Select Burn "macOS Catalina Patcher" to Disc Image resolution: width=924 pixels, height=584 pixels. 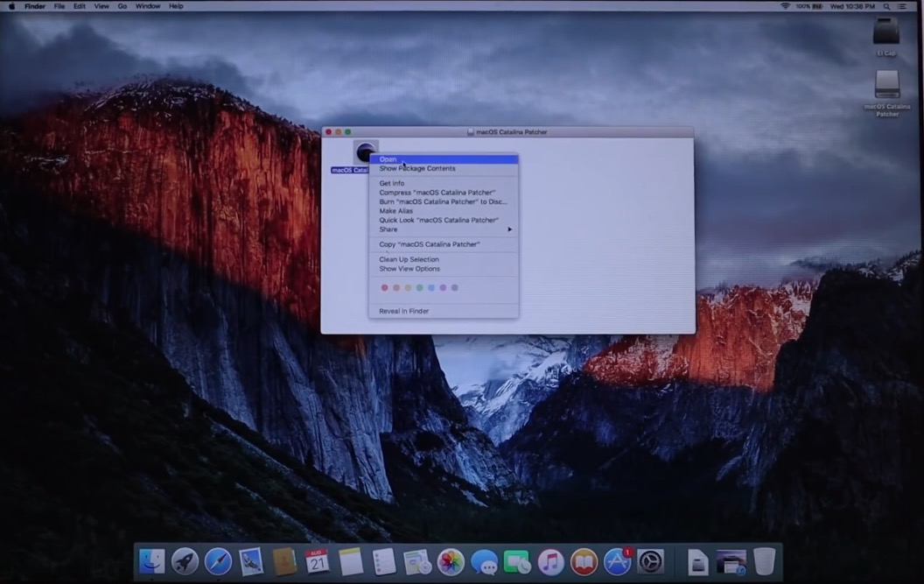(x=443, y=201)
